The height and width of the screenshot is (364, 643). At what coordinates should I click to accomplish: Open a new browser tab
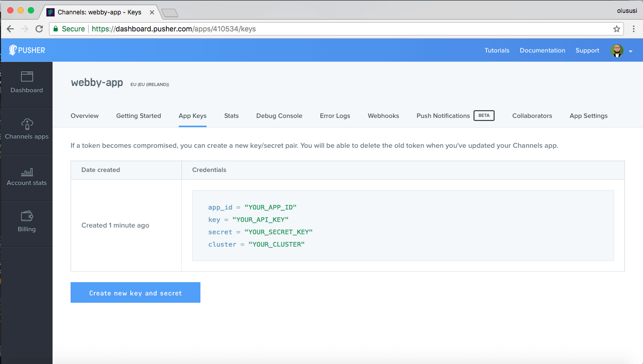pyautogui.click(x=170, y=12)
